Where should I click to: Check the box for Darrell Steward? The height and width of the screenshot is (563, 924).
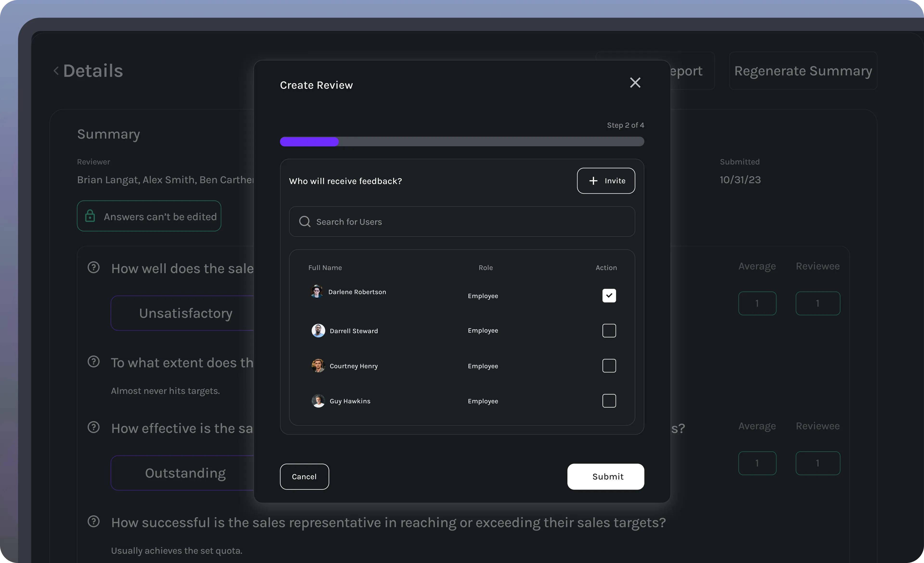pos(609,331)
